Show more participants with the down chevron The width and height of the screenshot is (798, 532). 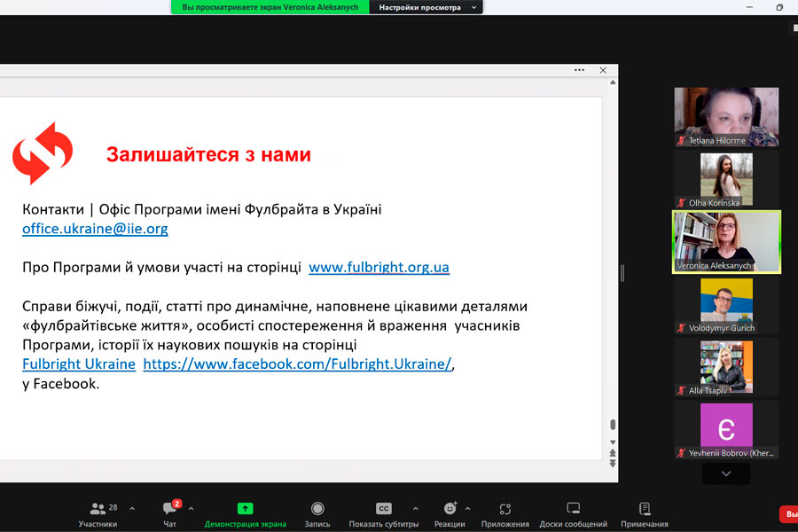click(x=726, y=474)
